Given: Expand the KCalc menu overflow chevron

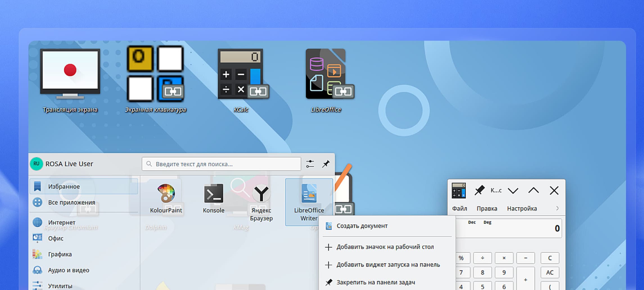Looking at the screenshot, I should tap(557, 208).
